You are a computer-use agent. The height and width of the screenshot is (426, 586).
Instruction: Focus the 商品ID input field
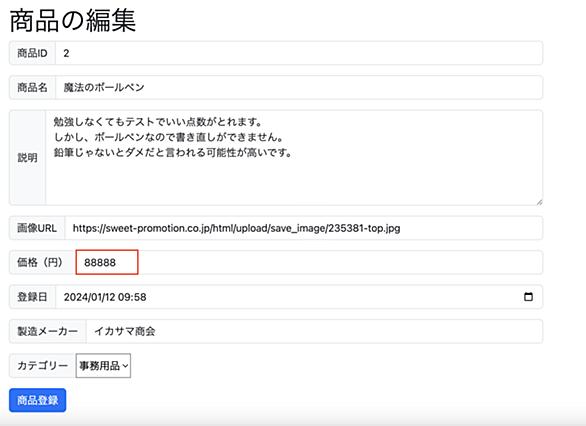(x=299, y=53)
